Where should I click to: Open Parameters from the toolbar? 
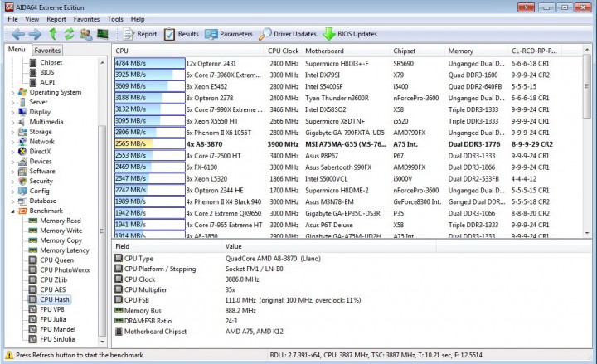point(229,34)
